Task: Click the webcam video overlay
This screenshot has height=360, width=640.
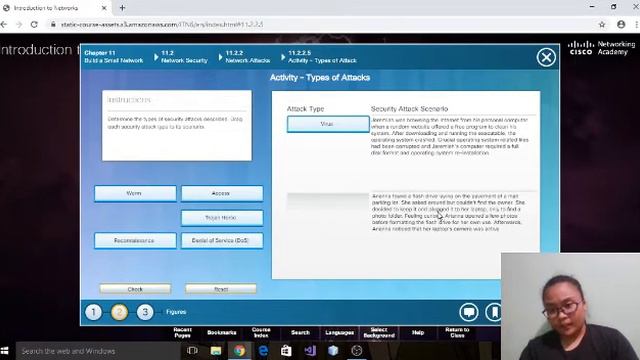Action: (x=571, y=306)
